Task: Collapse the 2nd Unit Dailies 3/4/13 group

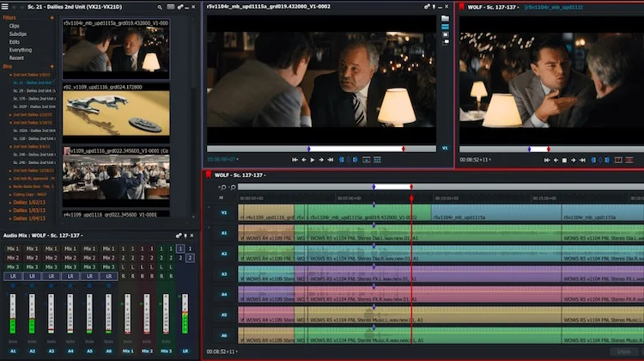Action: pyautogui.click(x=10, y=146)
